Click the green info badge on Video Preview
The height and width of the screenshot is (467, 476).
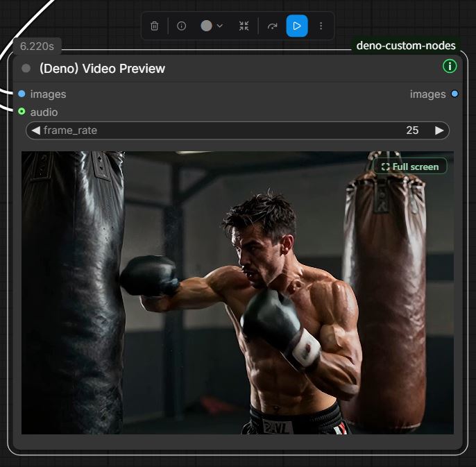[x=450, y=66]
